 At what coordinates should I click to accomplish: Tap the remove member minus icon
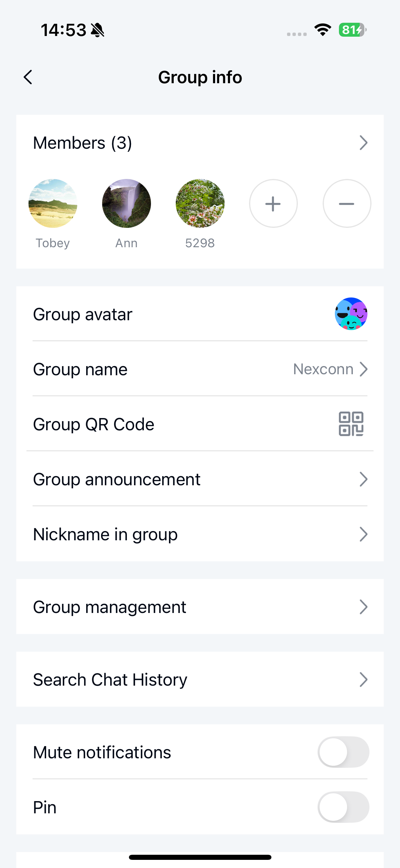(x=346, y=204)
